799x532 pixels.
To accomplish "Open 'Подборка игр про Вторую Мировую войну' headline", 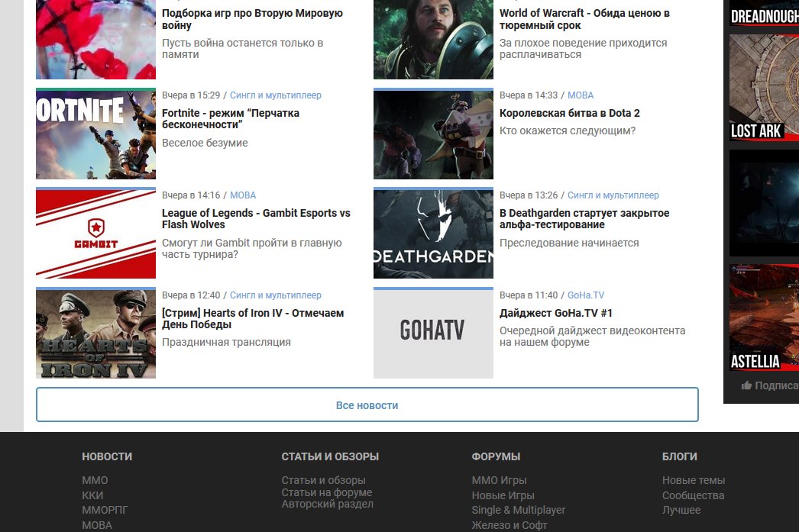I will 252,19.
